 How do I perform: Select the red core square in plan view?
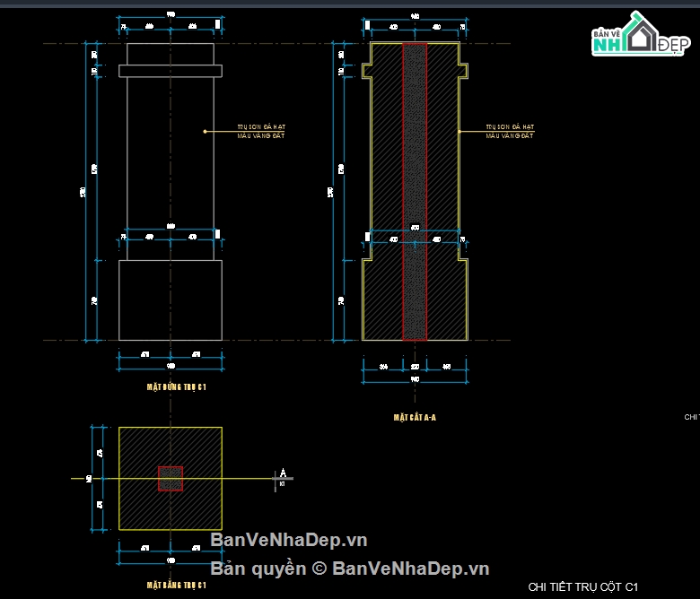171,479
